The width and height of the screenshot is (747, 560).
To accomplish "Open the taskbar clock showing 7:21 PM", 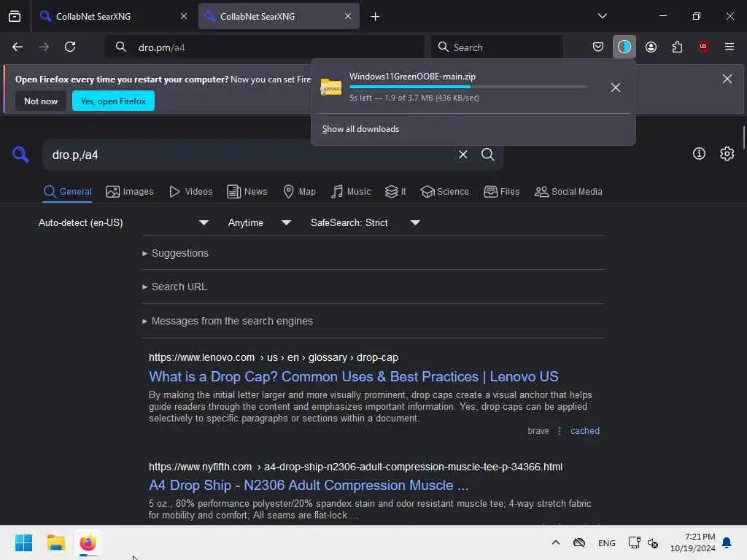I will tap(693, 542).
